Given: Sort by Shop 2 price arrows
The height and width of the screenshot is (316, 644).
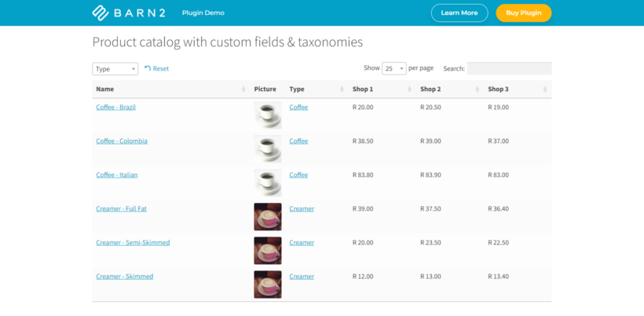Looking at the screenshot, I should tap(478, 89).
